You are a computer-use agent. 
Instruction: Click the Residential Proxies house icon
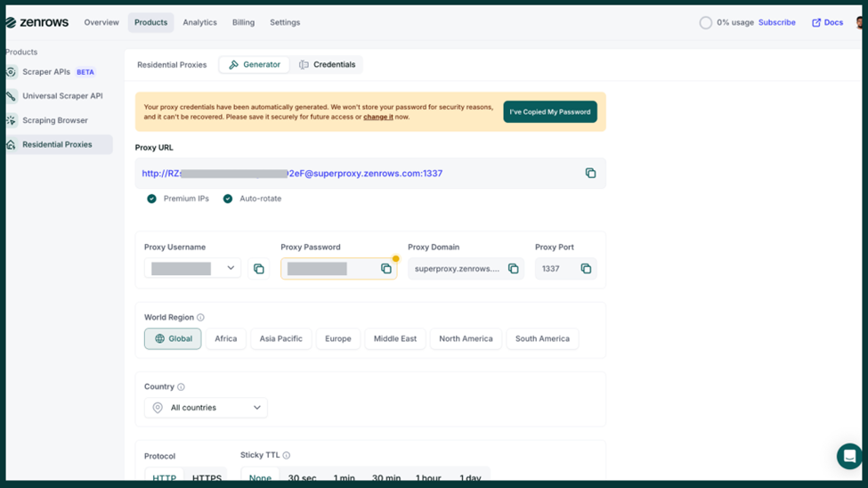click(x=11, y=144)
